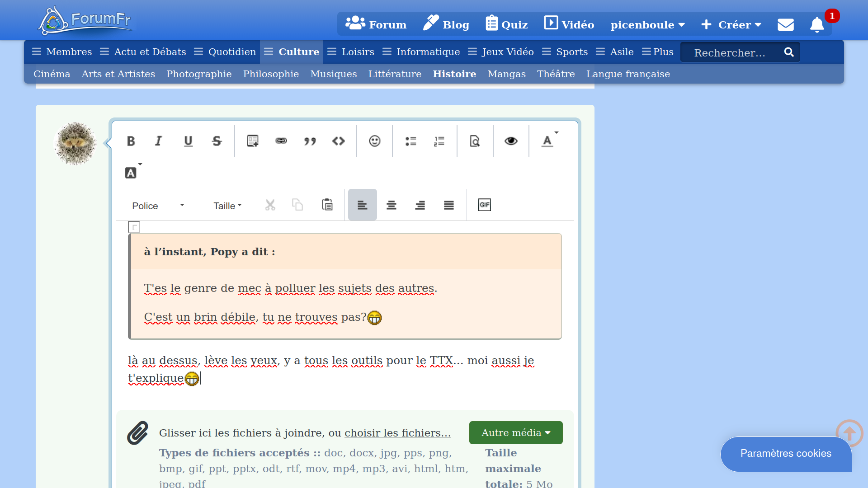Insert a bulleted list

coord(410,141)
